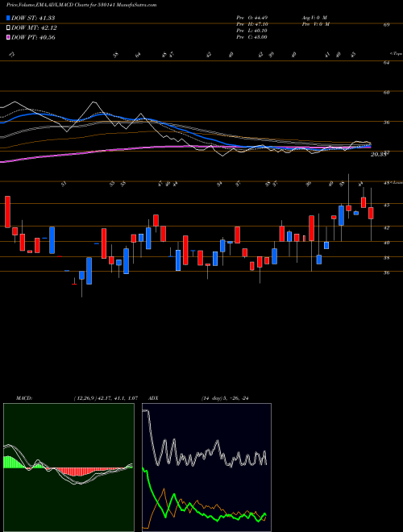
Task: Click the '36' price axis label
Action: point(386,272)
